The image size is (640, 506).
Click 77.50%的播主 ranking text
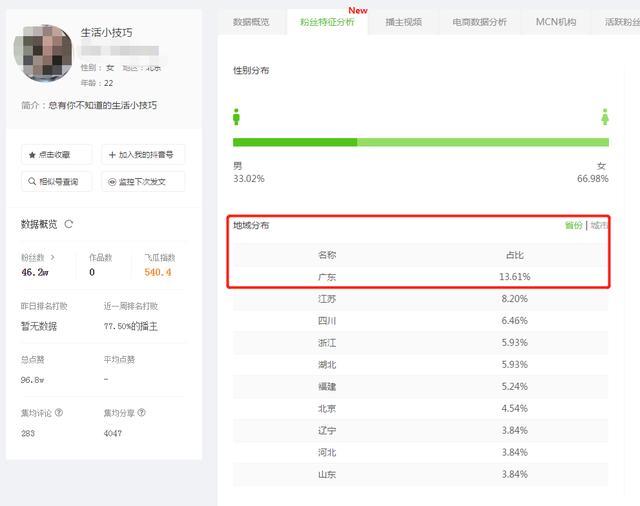[x=131, y=326]
